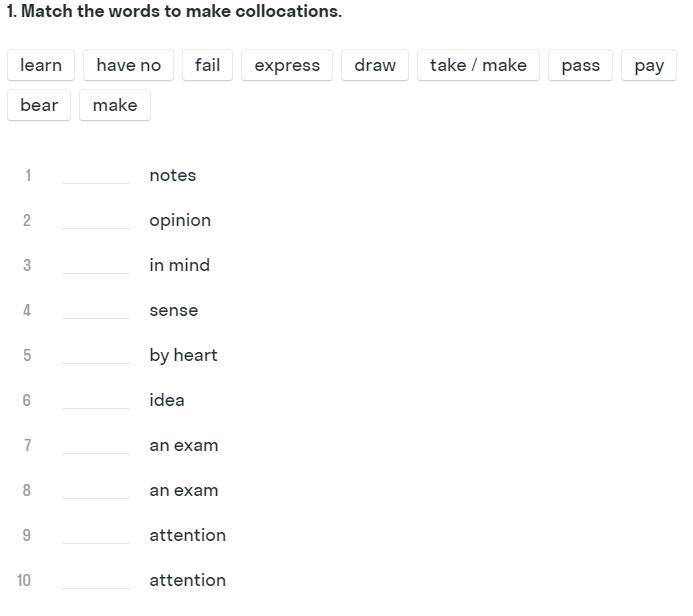
Task: Select blank number 10 before 'attention'
Action: [96, 581]
